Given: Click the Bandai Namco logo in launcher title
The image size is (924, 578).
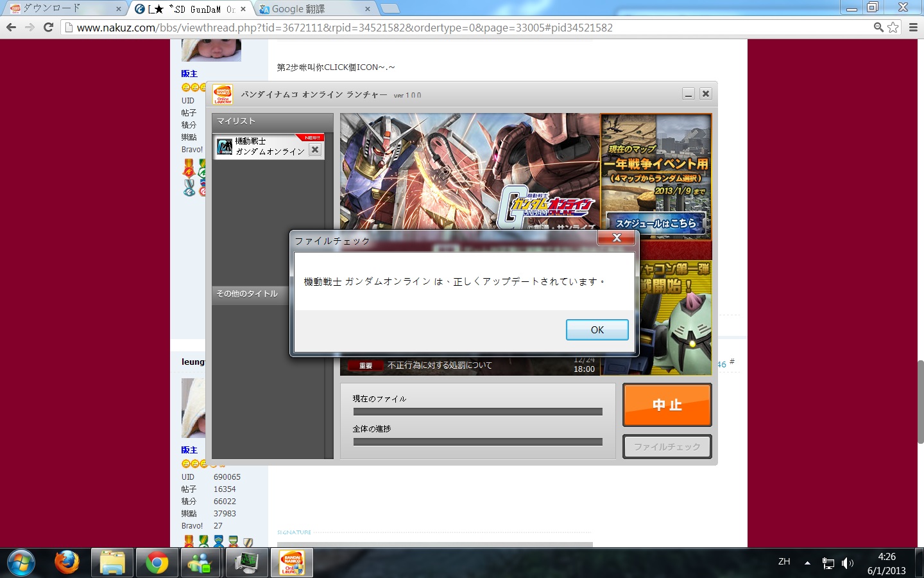Looking at the screenshot, I should point(223,94).
